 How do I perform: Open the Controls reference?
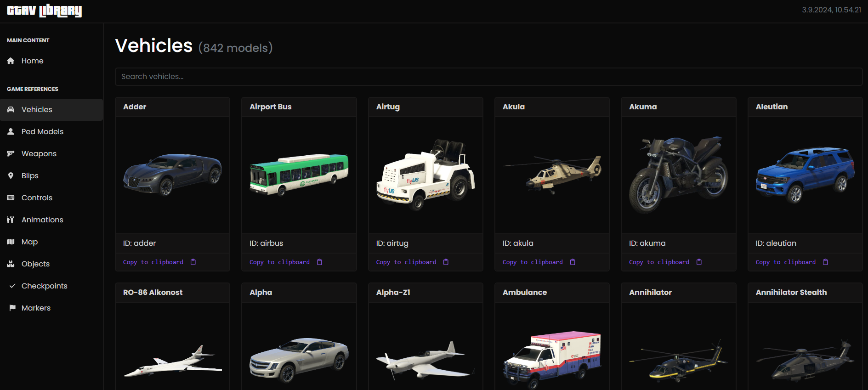click(x=51, y=198)
